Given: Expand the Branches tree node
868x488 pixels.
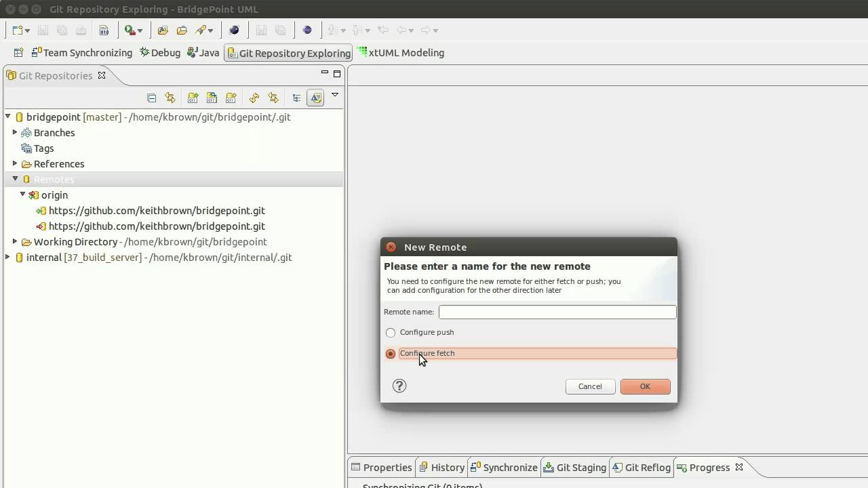Looking at the screenshot, I should pyautogui.click(x=15, y=132).
